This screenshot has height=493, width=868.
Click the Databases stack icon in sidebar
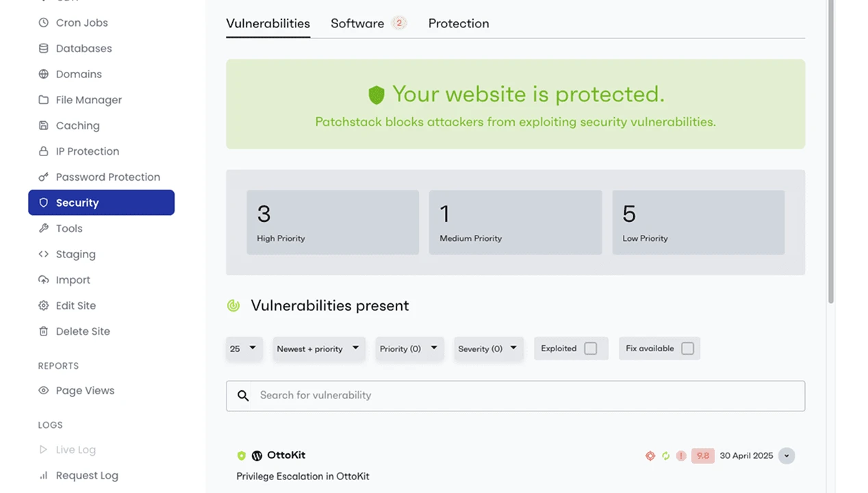tap(44, 49)
